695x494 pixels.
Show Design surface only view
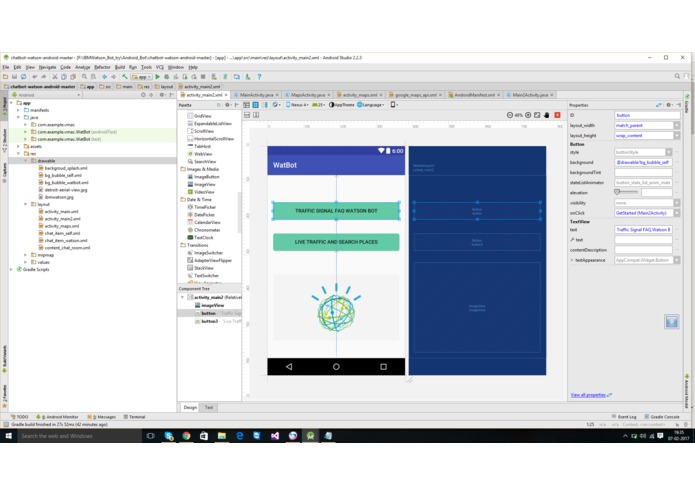click(x=246, y=105)
